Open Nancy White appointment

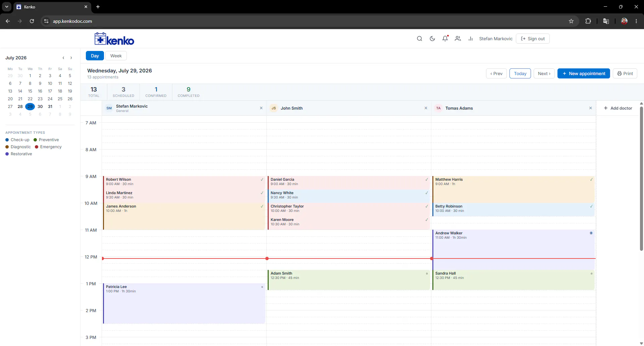349,196
